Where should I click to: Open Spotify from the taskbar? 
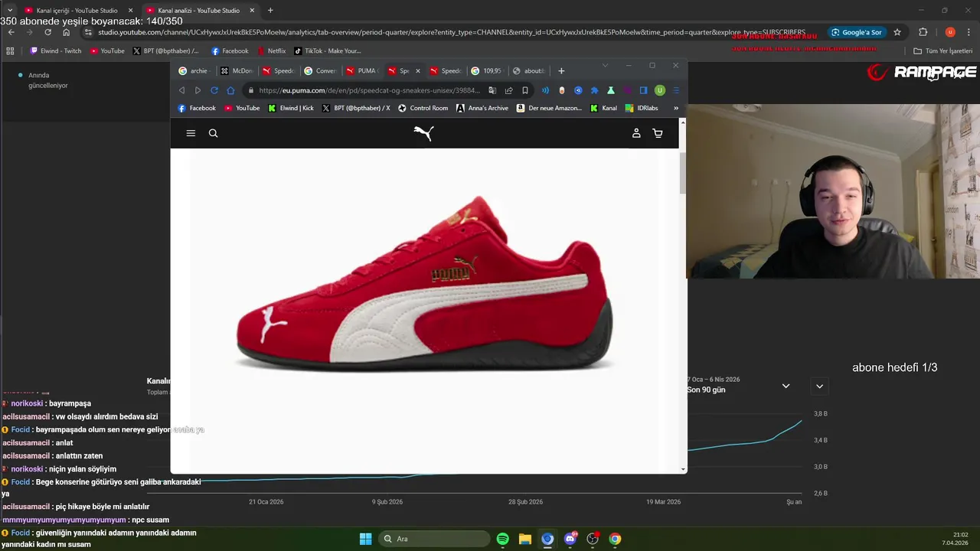[x=503, y=539]
